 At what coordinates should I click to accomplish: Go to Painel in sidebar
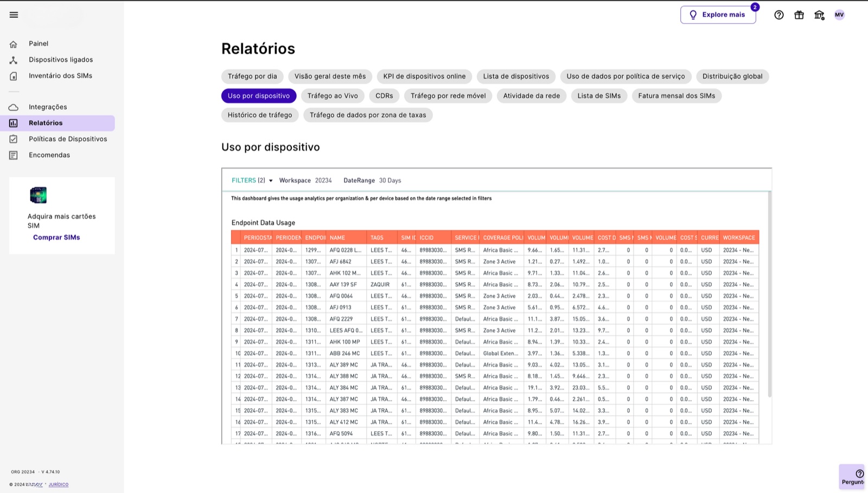[x=39, y=43]
